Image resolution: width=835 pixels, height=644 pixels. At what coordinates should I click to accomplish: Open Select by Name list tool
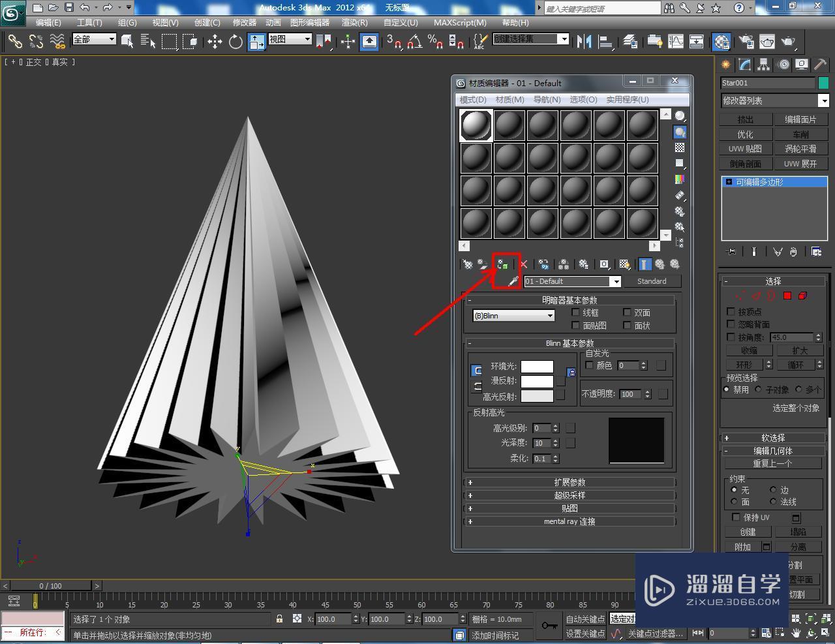(148, 42)
